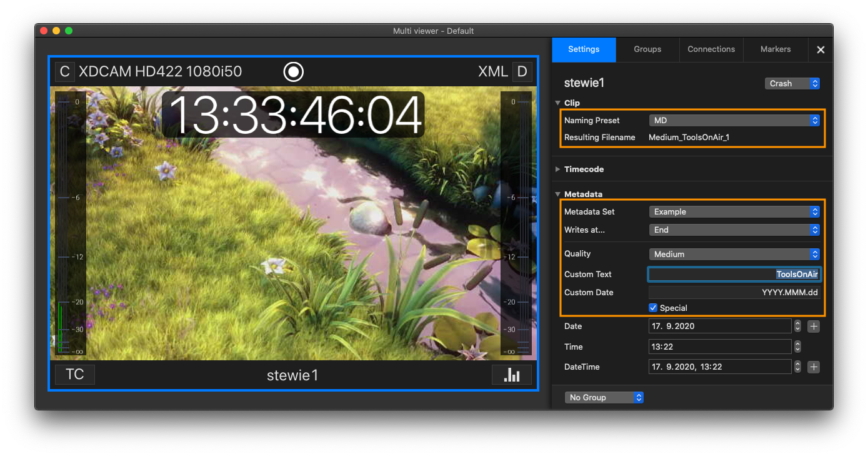Viewport: 868px width, 456px height.
Task: Toggle the Special checkbox
Action: coord(653,308)
